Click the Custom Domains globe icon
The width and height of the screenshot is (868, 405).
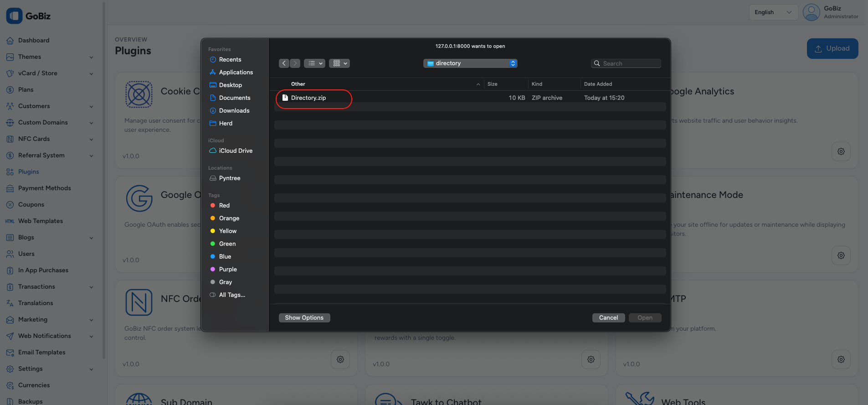(x=10, y=123)
